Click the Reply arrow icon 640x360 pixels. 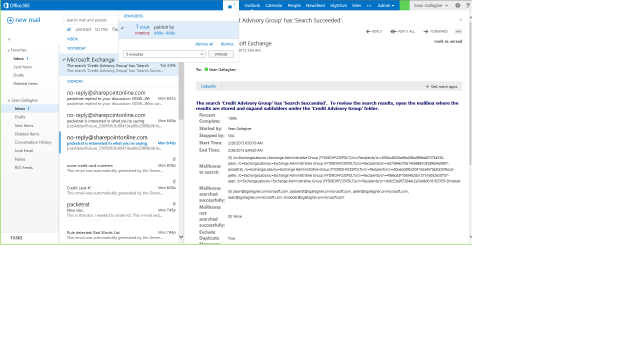pyautogui.click(x=368, y=31)
